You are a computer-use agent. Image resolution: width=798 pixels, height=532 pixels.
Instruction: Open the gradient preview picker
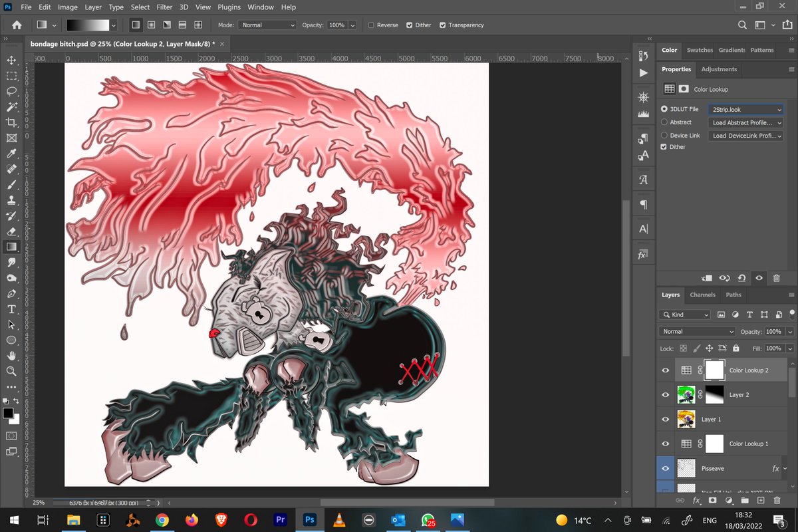tap(88, 25)
